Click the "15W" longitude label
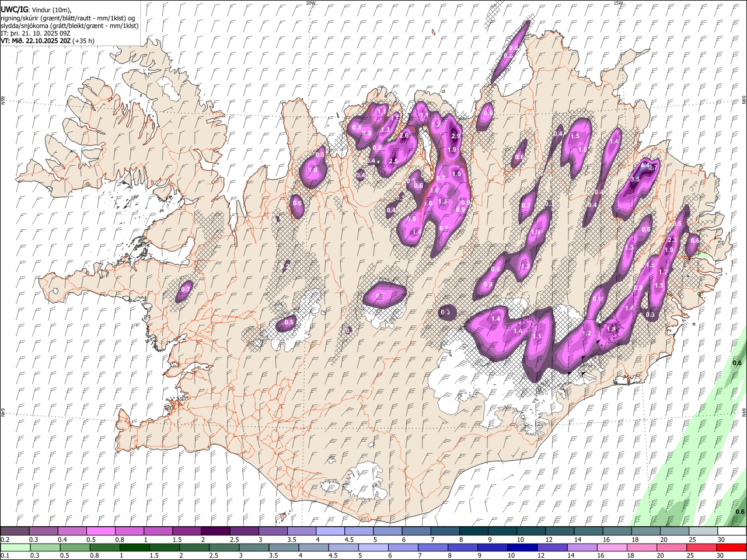The width and height of the screenshot is (747, 560). pyautogui.click(x=618, y=3)
